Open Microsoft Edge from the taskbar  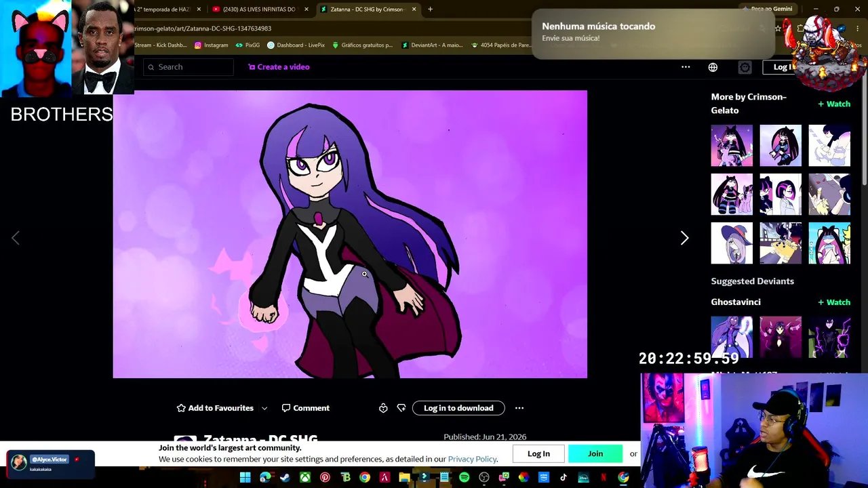coord(265,477)
